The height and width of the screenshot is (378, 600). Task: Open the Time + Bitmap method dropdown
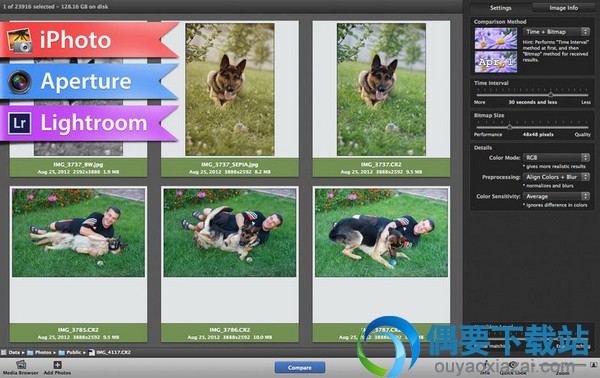tap(556, 32)
